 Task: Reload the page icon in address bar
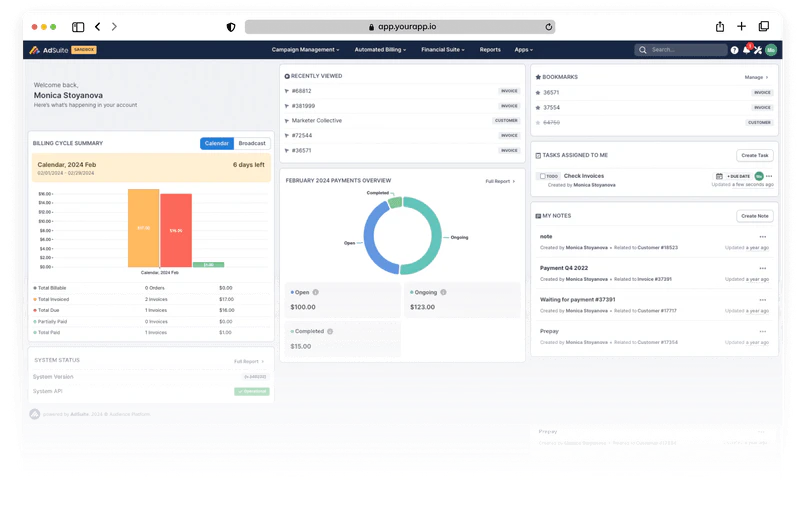[x=548, y=27]
